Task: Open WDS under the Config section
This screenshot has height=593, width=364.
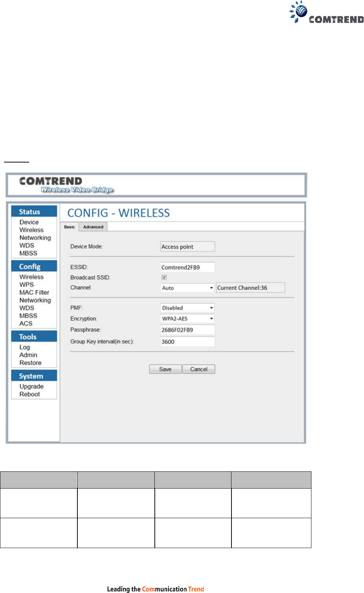Action: pos(27,308)
